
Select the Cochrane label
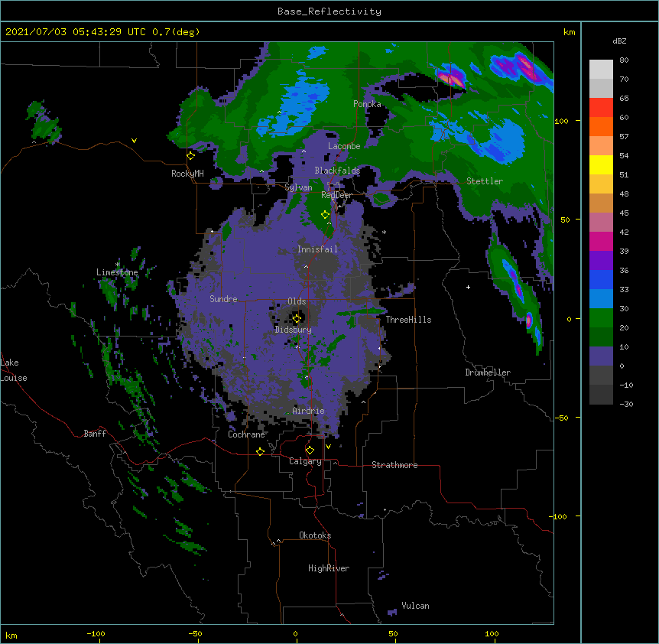point(246,434)
